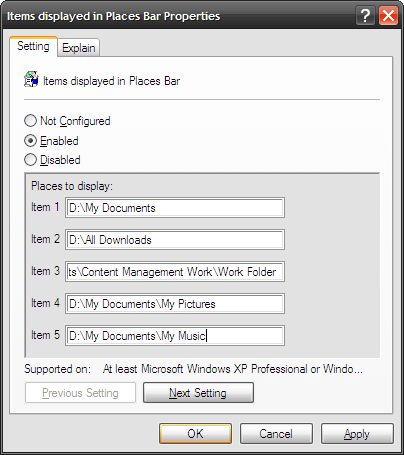Open the Setting tab
This screenshot has width=404, height=455.
pos(33,46)
